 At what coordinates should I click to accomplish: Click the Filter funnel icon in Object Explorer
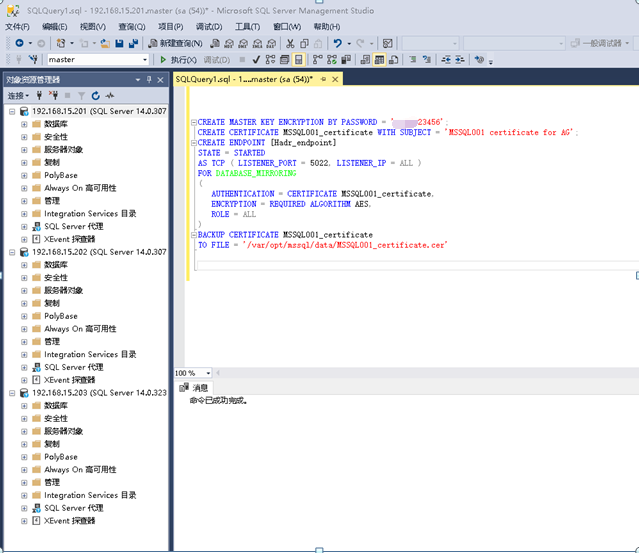(x=82, y=95)
